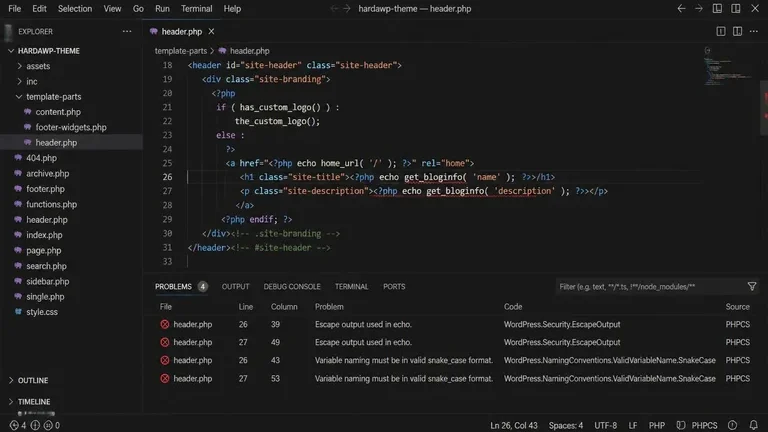Open footer-widgets.php file
Screen dimensions: 768x432
click(71, 127)
